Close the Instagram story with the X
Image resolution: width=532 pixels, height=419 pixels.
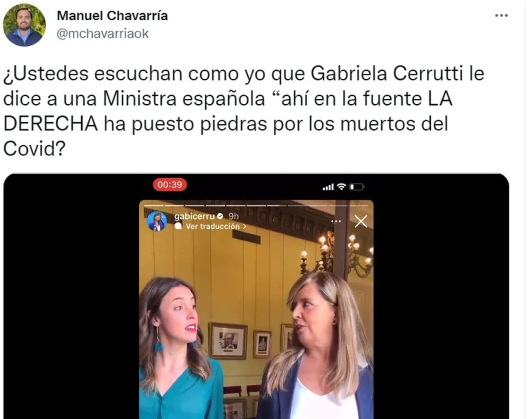(x=361, y=221)
